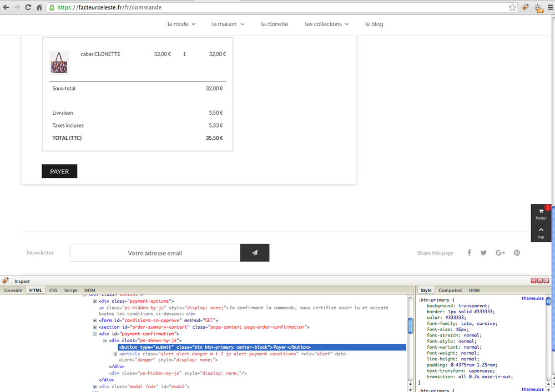Click the green padlock security icon
The height and width of the screenshot is (392, 555).
point(52,7)
